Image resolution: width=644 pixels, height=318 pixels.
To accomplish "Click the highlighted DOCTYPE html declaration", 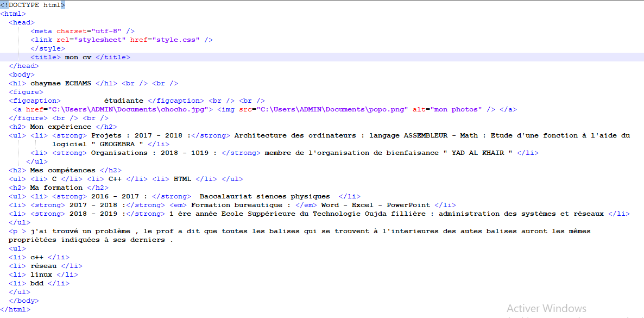I will tap(33, 5).
